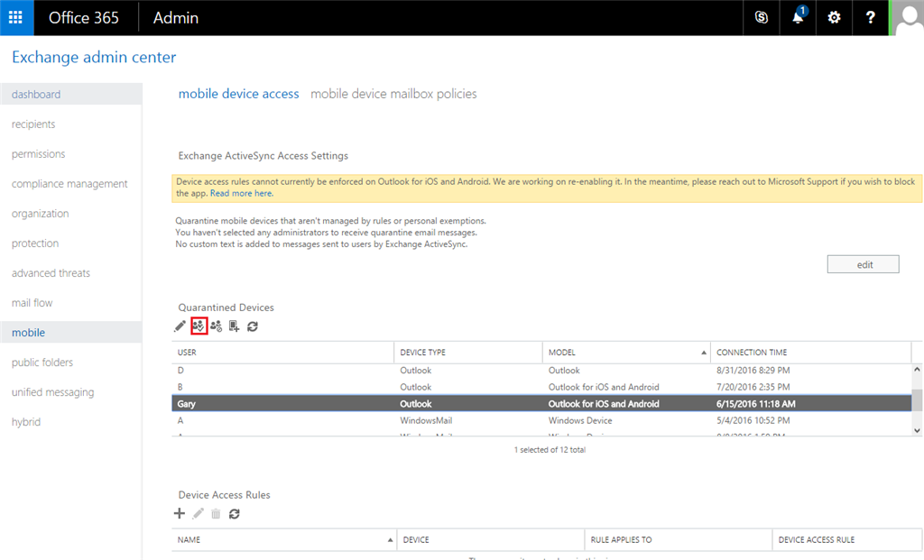This screenshot has height=560, width=924.
Task: Sort quarantined devices by CONNECTION TIME column
Action: point(811,352)
